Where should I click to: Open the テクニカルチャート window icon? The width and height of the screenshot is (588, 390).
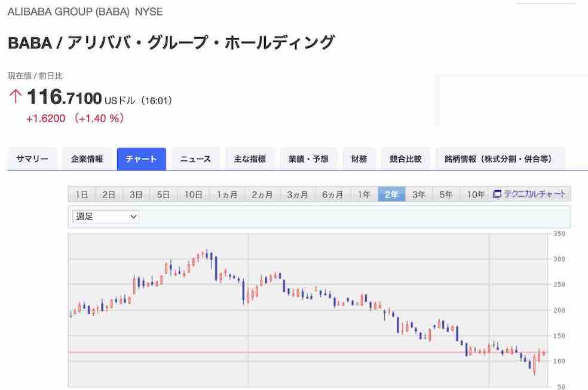pos(497,194)
